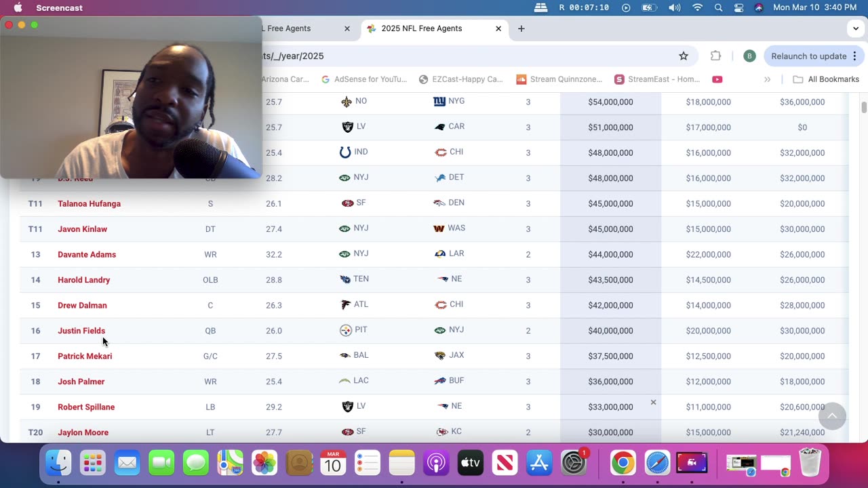This screenshot has height=488, width=868.
Task: Open Photos app in Dock
Action: (264, 463)
